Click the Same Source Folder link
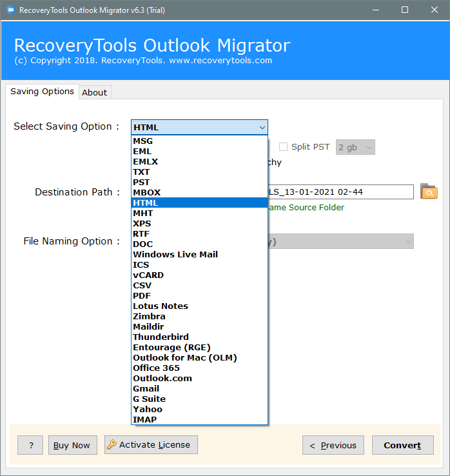Screen dimensions: 450x476 click(306, 207)
